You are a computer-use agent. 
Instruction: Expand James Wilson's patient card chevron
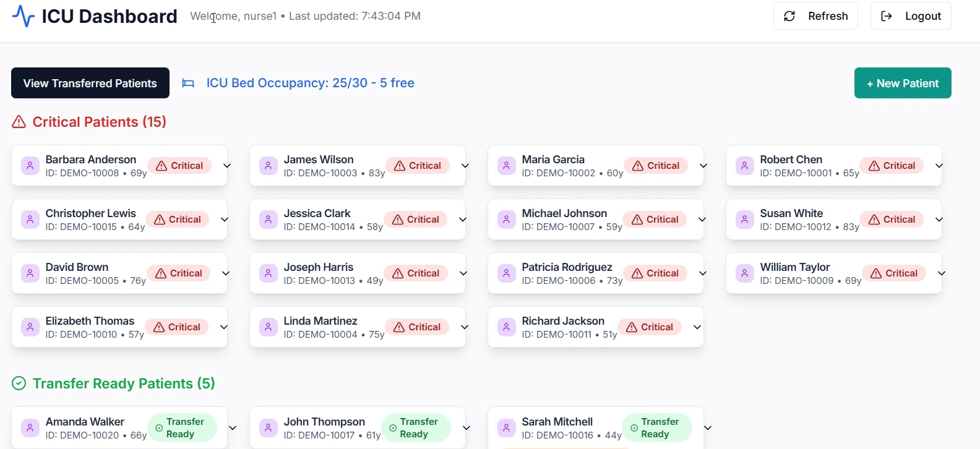pyautogui.click(x=465, y=166)
